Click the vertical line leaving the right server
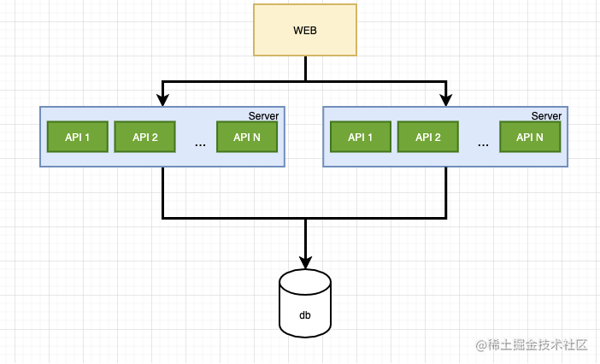Image resolution: width=600 pixels, height=364 pixels. (x=445, y=192)
